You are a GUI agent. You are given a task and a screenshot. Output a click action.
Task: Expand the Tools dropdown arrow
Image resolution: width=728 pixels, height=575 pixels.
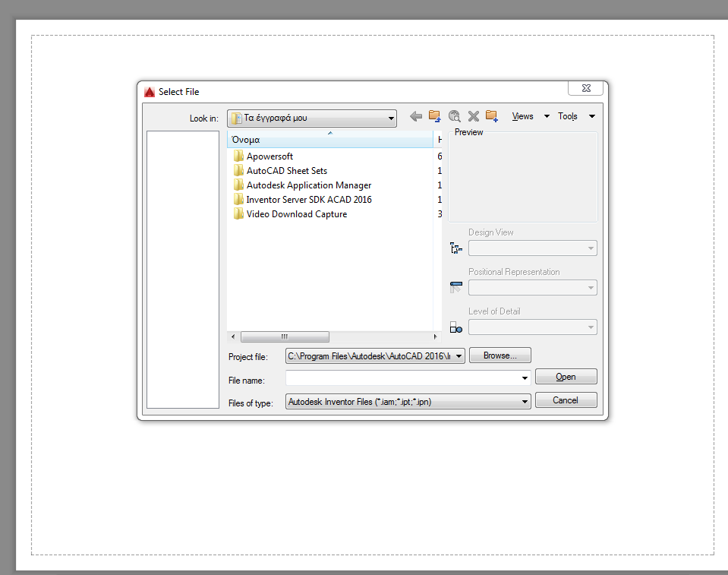click(x=592, y=116)
